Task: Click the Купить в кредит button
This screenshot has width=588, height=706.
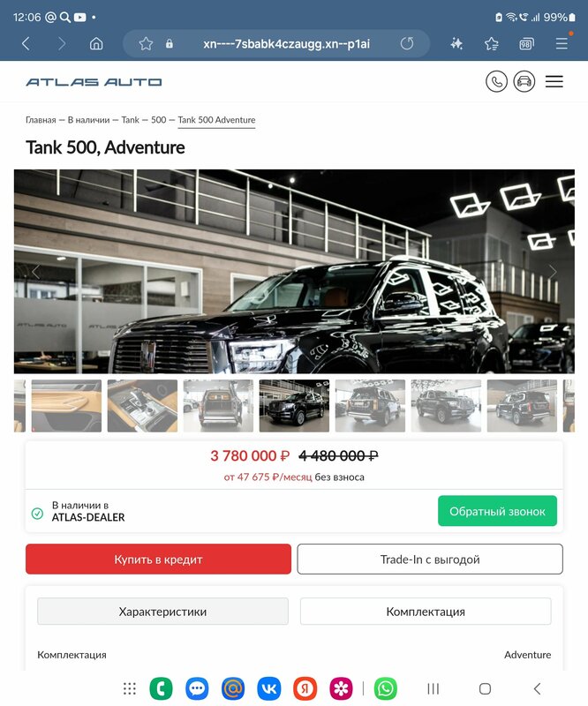Action: (x=158, y=560)
